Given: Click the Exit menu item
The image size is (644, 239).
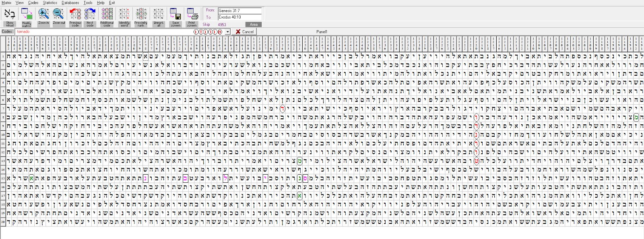Looking at the screenshot, I should point(112,3).
